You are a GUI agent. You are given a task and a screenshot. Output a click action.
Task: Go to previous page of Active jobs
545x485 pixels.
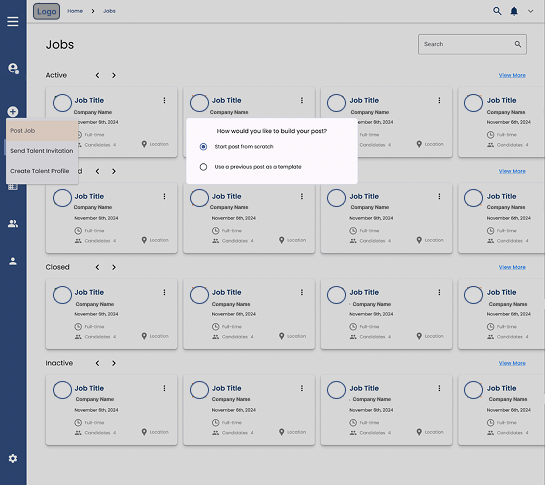point(97,75)
